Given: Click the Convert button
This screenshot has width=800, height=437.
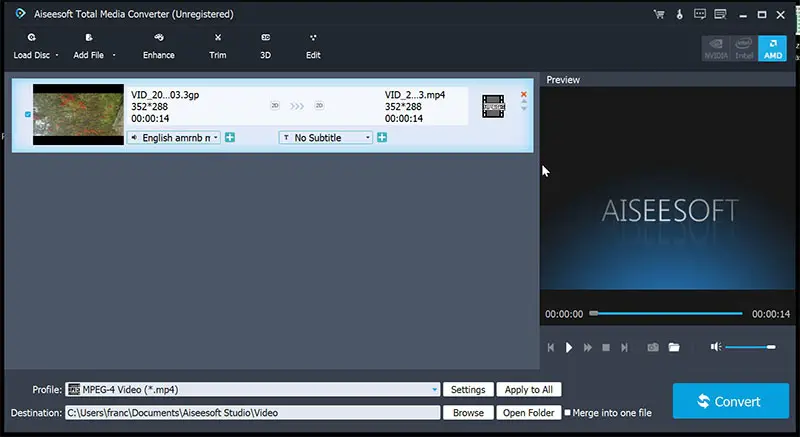Looking at the screenshot, I should pyautogui.click(x=731, y=401).
